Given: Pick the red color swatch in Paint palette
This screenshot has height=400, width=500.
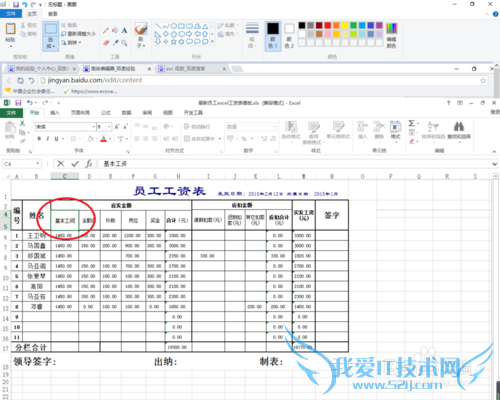Looking at the screenshot, I should click(x=328, y=25).
